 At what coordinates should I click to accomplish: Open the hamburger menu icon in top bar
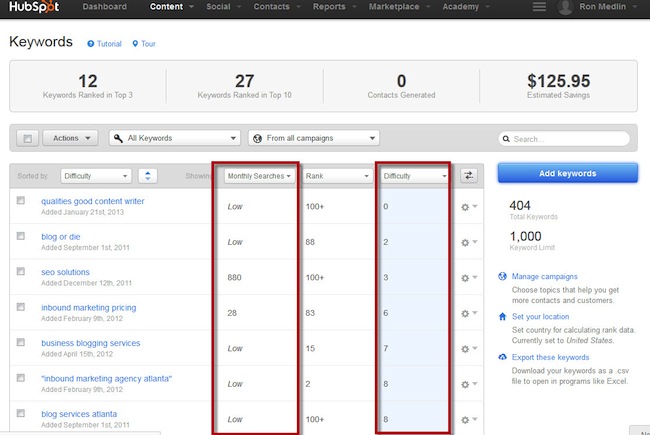(x=539, y=7)
